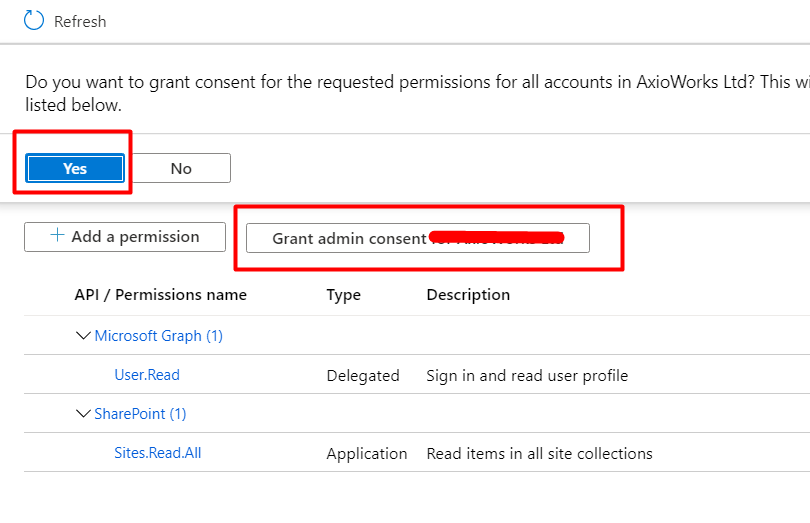The image size is (810, 523).
Task: Open the SharePoint (1) group link
Action: 140,414
